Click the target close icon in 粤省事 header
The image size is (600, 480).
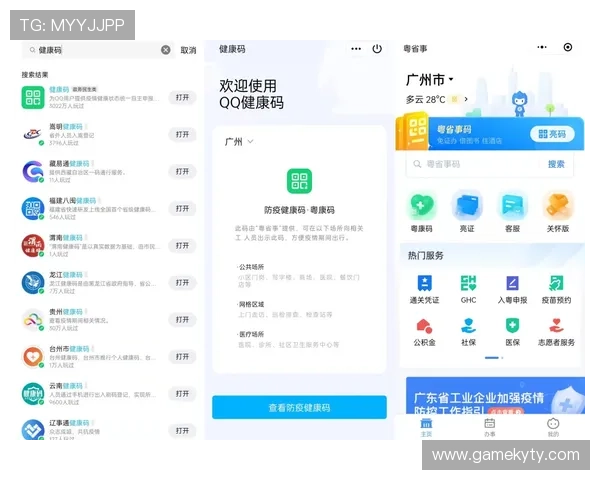(568, 47)
